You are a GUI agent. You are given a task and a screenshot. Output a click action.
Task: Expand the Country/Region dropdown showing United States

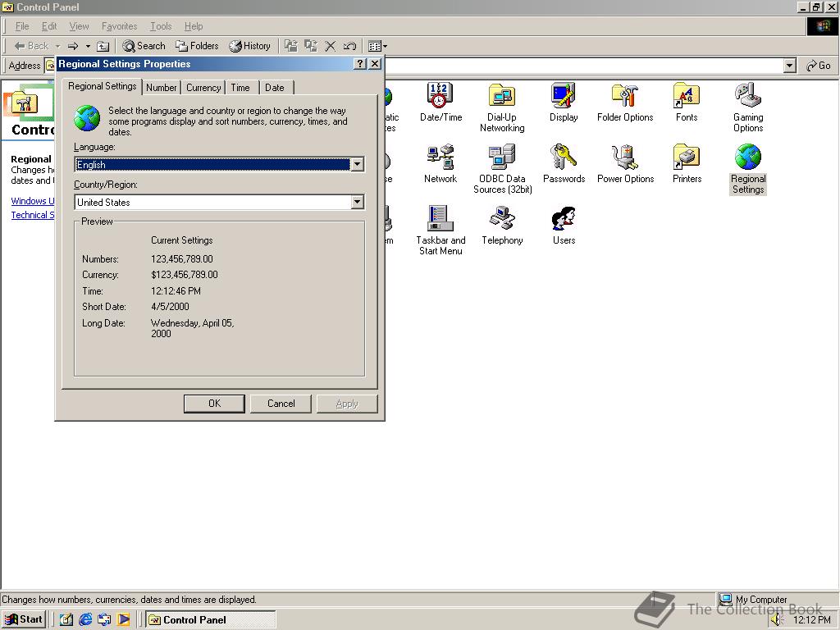pos(358,202)
